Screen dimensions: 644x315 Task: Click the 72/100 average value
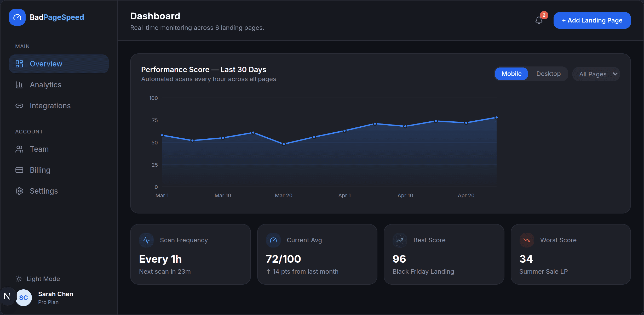coord(283,259)
